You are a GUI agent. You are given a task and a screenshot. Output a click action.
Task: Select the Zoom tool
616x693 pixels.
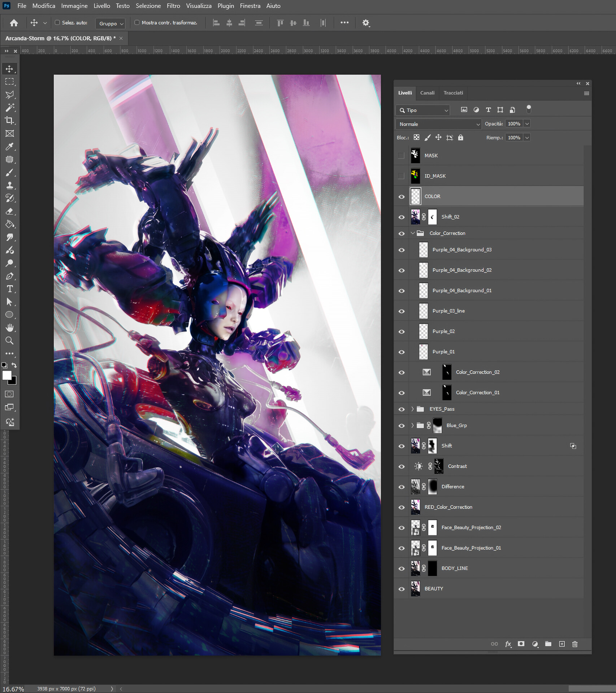(10, 341)
